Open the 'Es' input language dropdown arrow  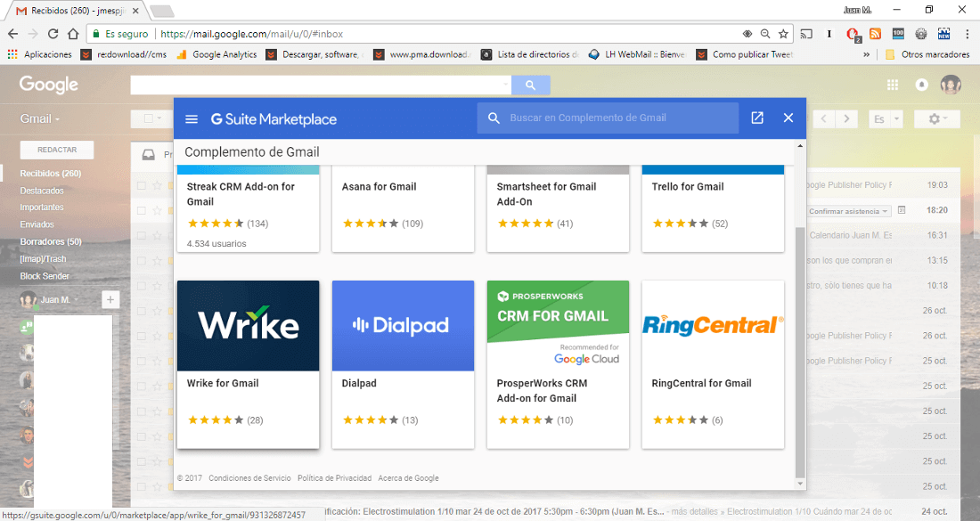(x=896, y=118)
